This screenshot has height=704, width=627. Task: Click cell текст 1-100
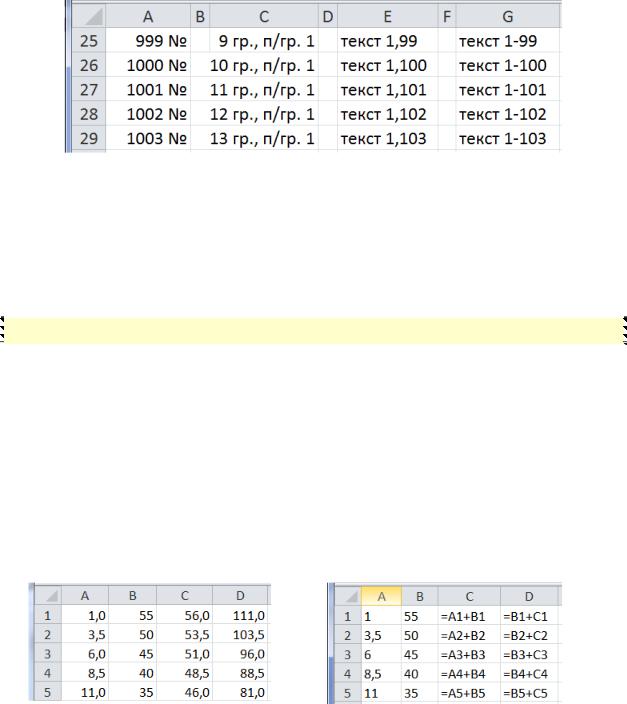[x=508, y=65]
